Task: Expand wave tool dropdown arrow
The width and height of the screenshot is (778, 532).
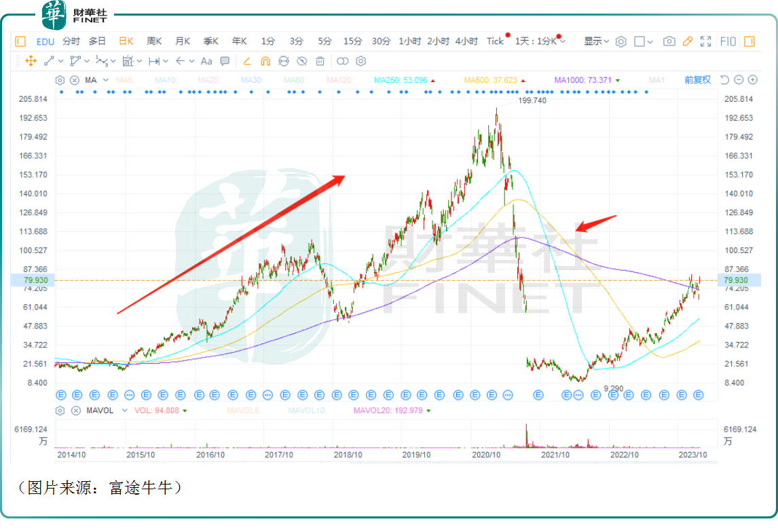Action: 113,61
